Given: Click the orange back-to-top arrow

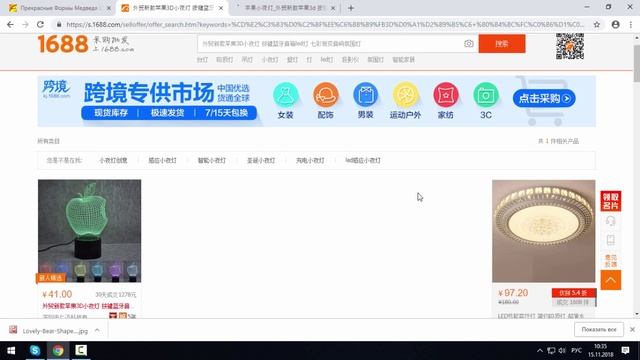Looking at the screenshot, I should click(x=611, y=280).
